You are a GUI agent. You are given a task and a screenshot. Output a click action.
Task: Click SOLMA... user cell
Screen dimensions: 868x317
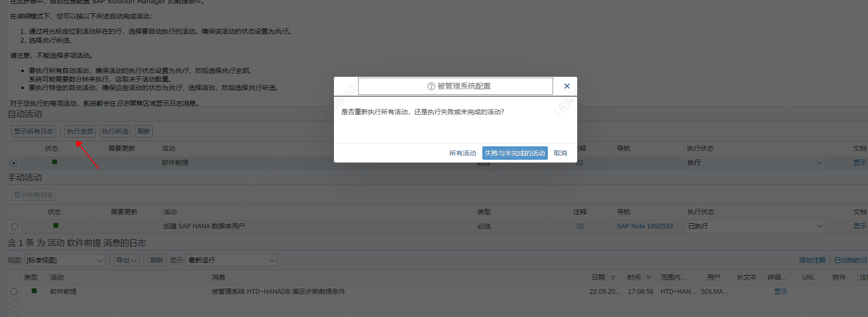(x=715, y=291)
